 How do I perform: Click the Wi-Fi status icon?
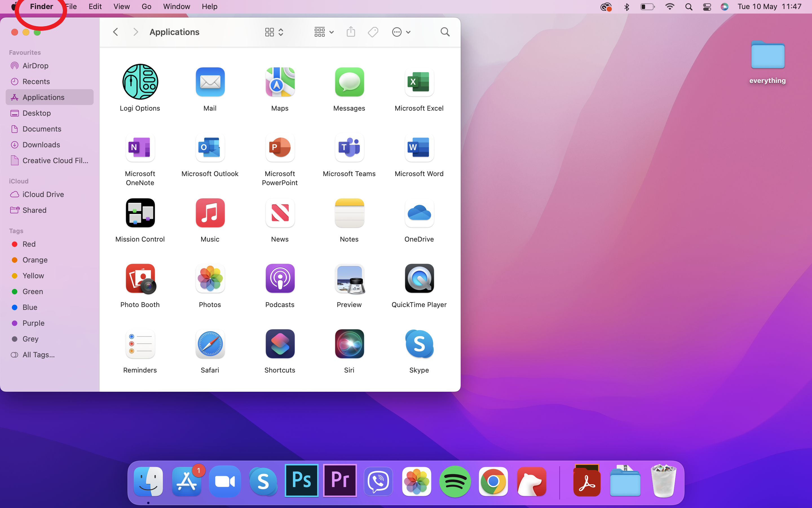[669, 7]
